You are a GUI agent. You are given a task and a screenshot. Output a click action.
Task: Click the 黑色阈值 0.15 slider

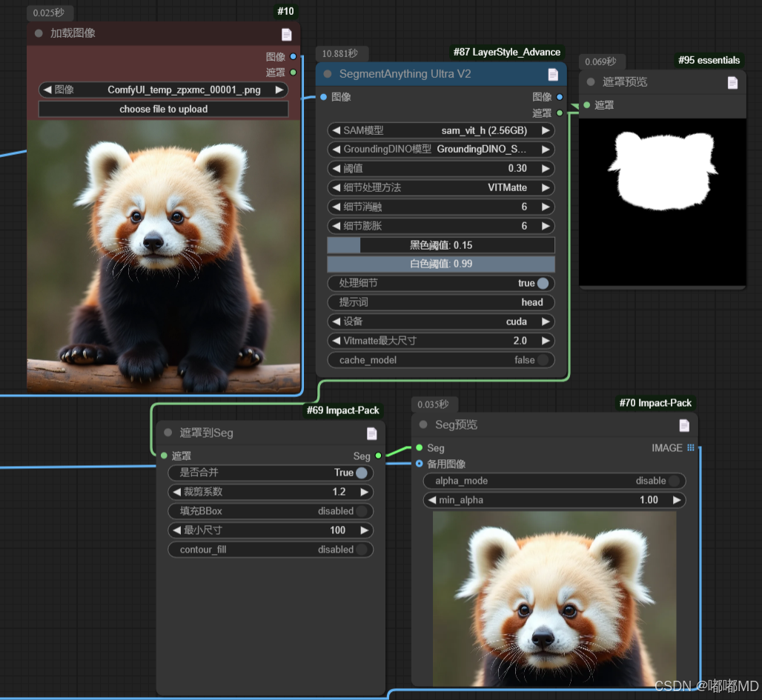point(441,245)
